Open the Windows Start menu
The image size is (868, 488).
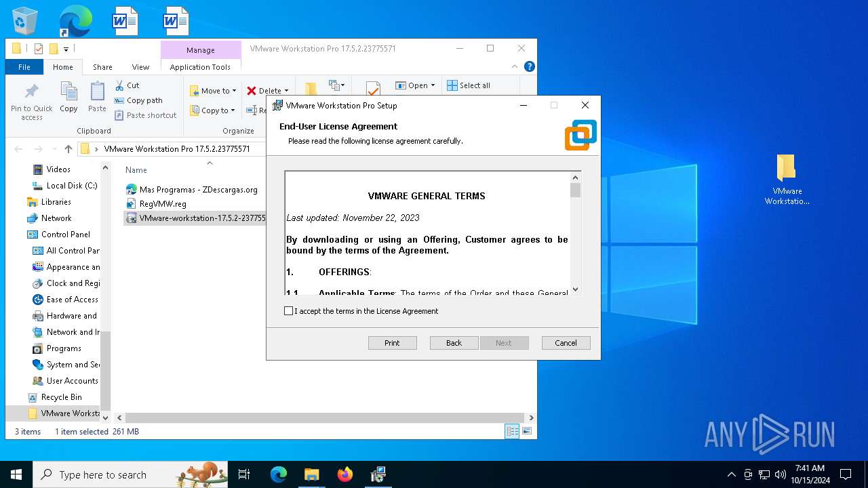pos(16,474)
